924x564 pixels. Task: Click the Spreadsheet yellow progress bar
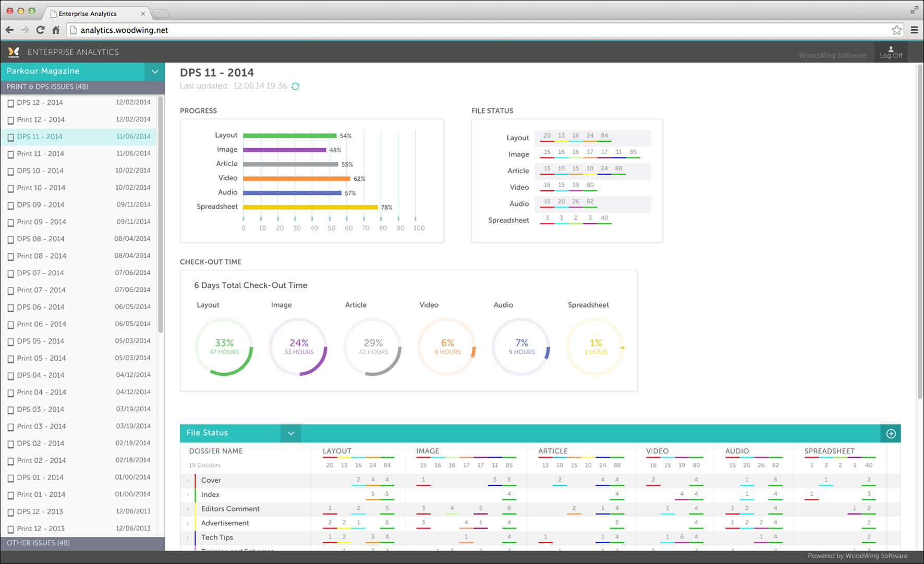[310, 207]
